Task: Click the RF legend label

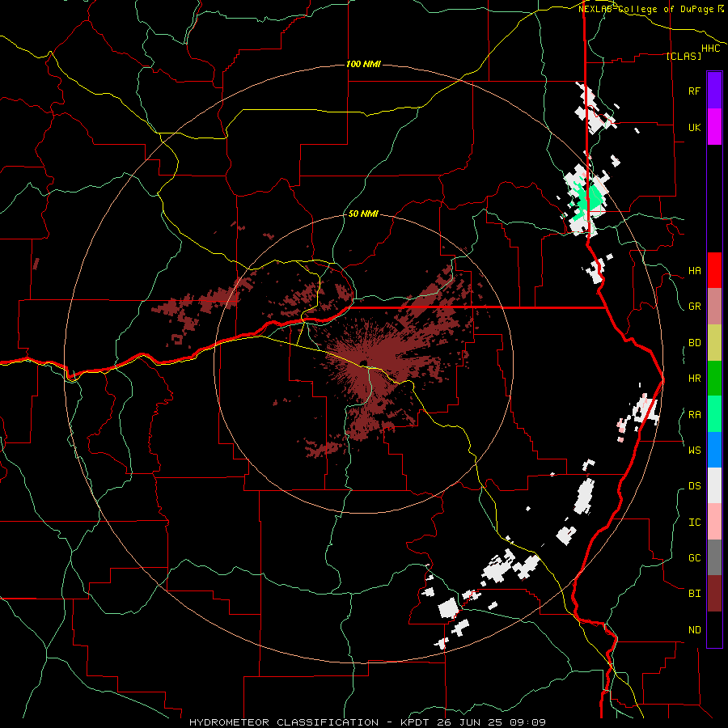Action: [694, 91]
